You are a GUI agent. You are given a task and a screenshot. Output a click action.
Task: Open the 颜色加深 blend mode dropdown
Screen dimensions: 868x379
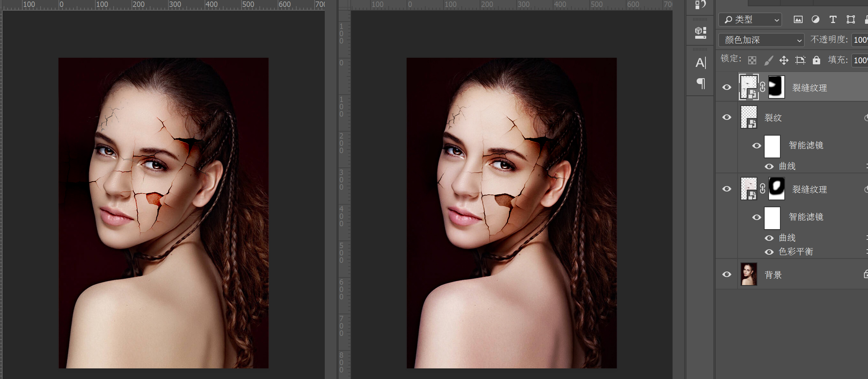761,40
